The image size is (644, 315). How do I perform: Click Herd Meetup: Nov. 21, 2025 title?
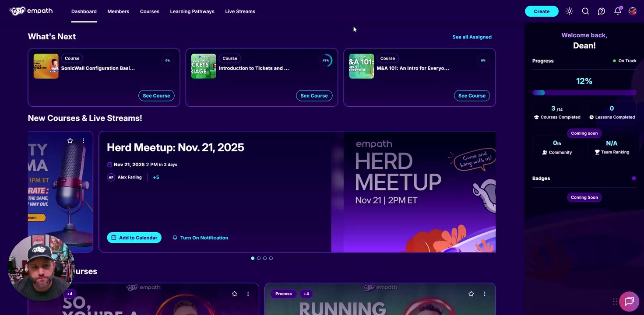pyautogui.click(x=176, y=147)
